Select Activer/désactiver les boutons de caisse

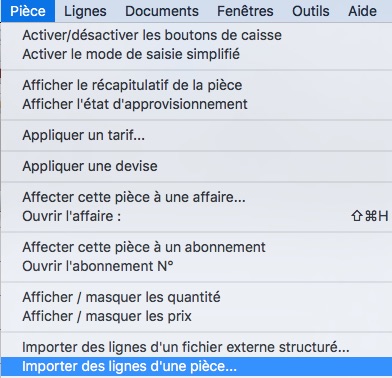point(197,35)
